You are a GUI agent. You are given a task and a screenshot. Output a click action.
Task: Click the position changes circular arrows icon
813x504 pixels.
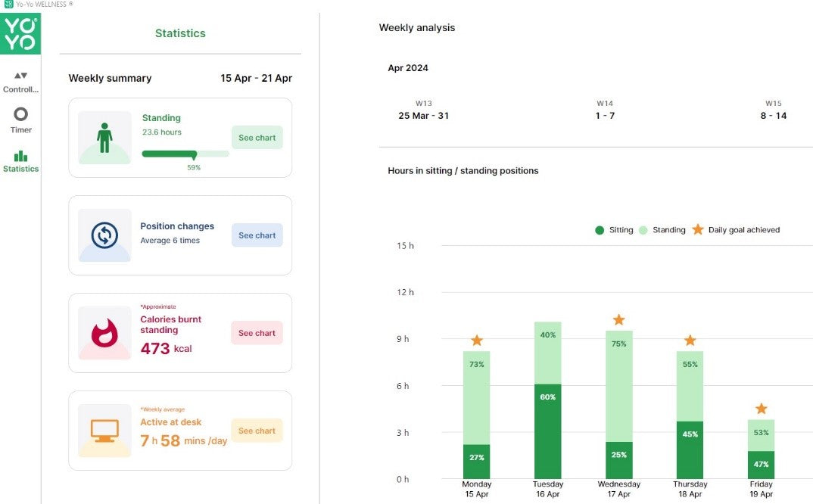click(104, 235)
